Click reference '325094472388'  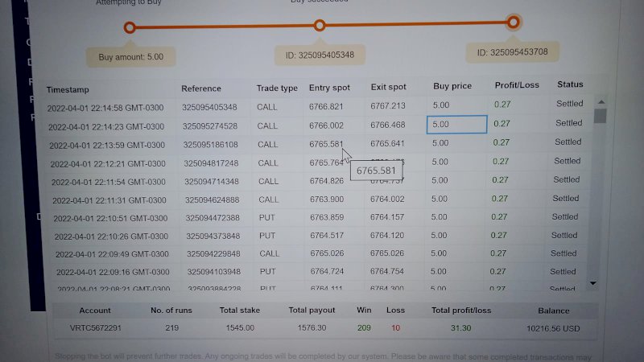click(213, 218)
